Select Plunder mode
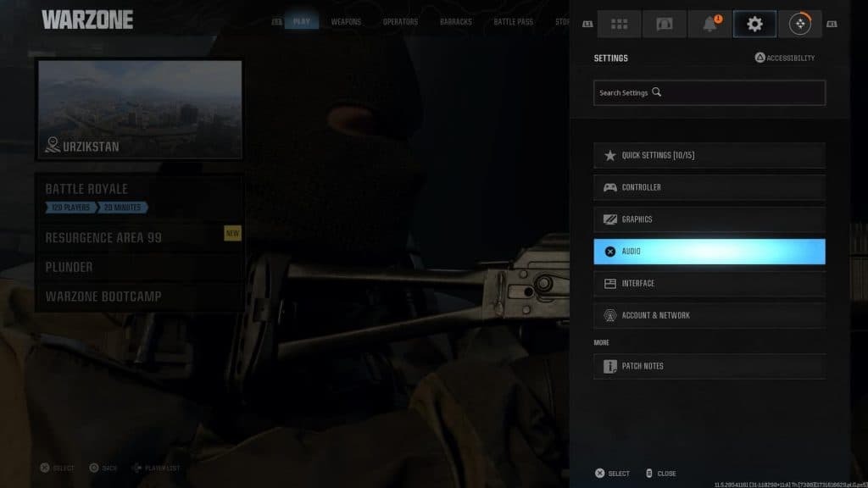This screenshot has height=488, width=868. 139,267
